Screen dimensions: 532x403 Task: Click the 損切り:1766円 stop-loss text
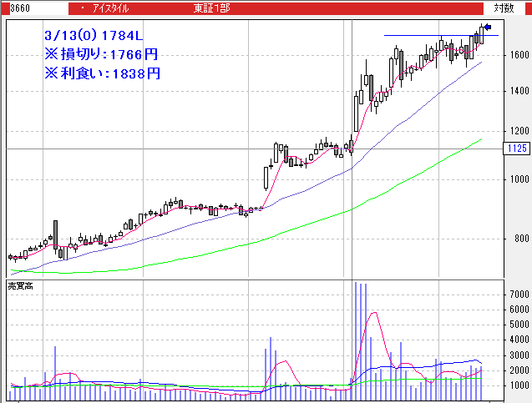click(x=100, y=54)
